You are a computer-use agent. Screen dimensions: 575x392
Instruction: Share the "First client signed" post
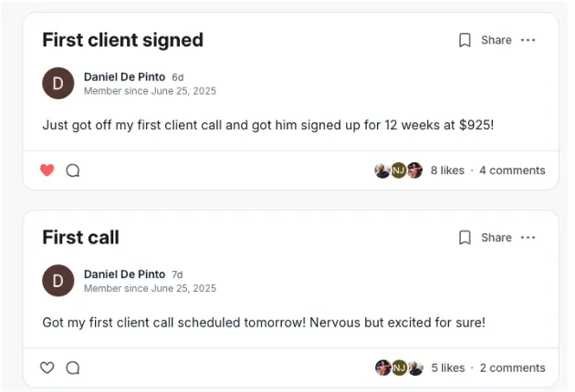497,40
